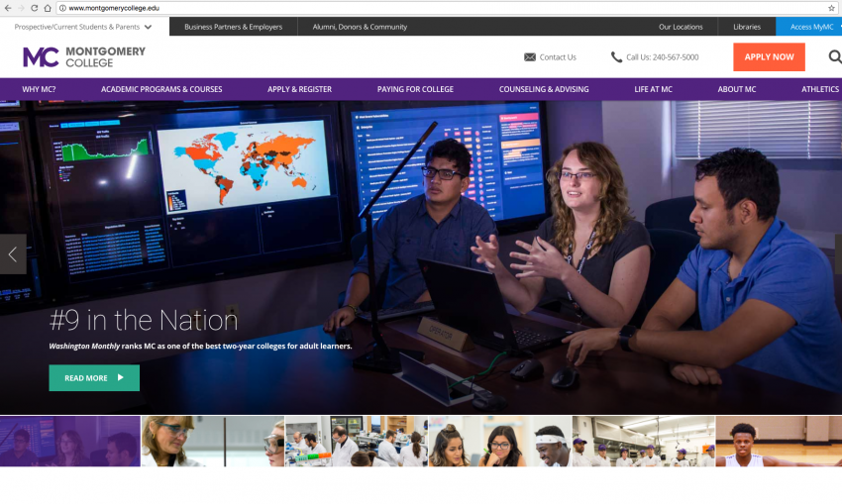This screenshot has width=842, height=504.
Task: Click the Montgomery College logo
Action: click(x=84, y=57)
